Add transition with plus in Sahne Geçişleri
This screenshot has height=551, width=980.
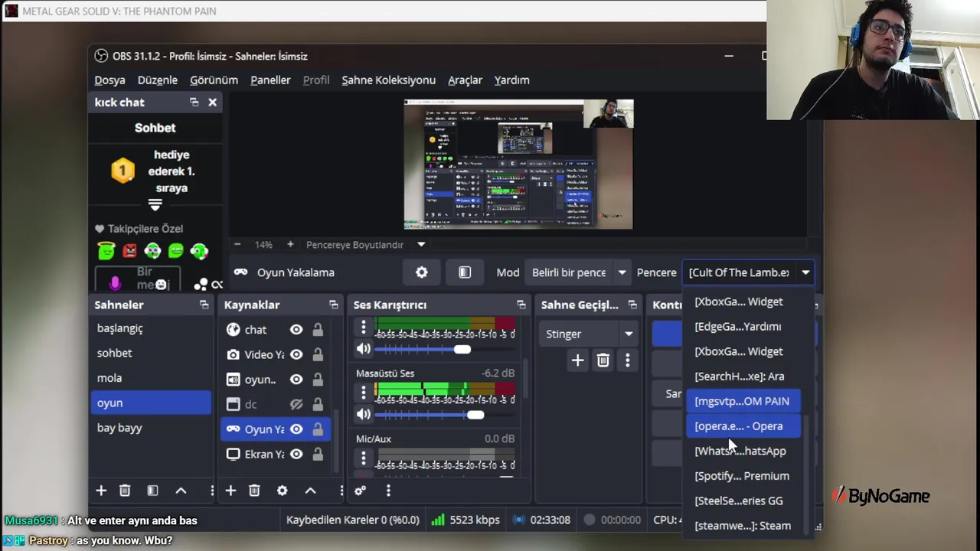pyautogui.click(x=577, y=360)
